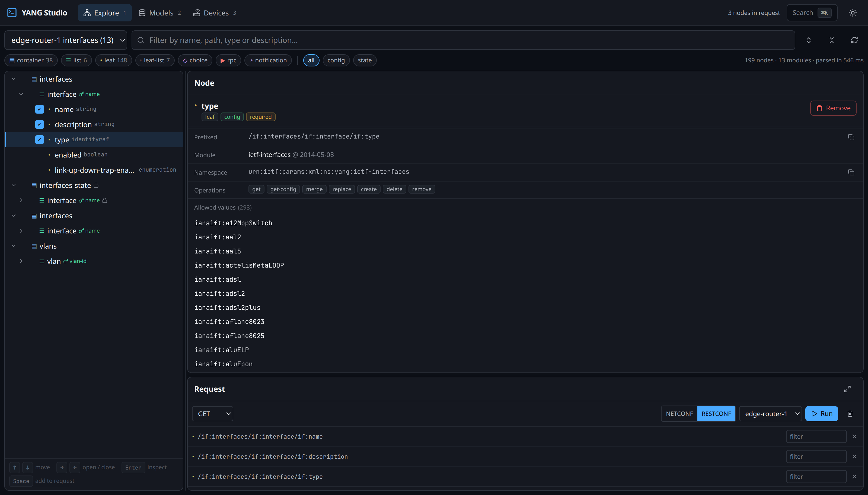Uncheck the type leaf checkbox
The height and width of the screenshot is (495, 868).
click(x=39, y=140)
